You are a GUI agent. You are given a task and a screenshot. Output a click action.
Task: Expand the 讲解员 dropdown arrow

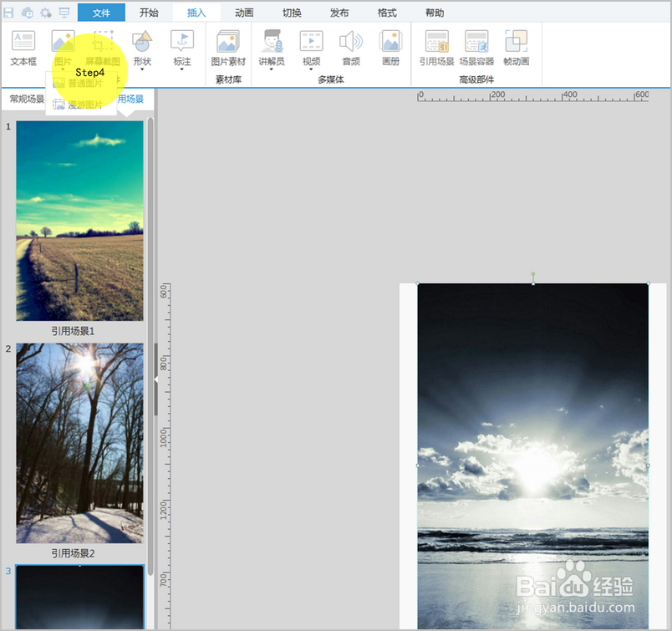(x=272, y=69)
